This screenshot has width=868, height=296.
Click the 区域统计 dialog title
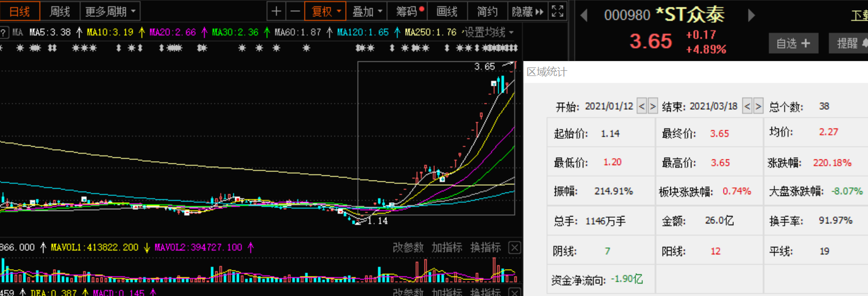[547, 72]
